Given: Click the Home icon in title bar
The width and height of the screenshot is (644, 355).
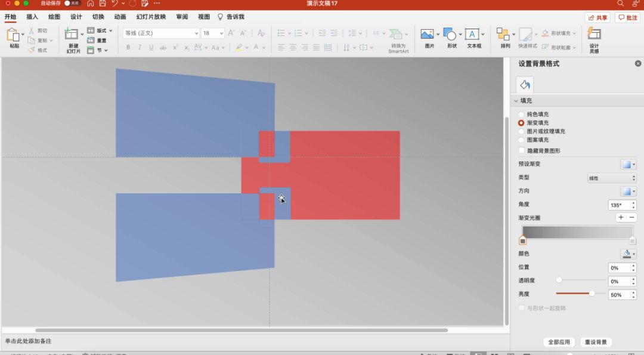Looking at the screenshot, I should [x=91, y=4].
